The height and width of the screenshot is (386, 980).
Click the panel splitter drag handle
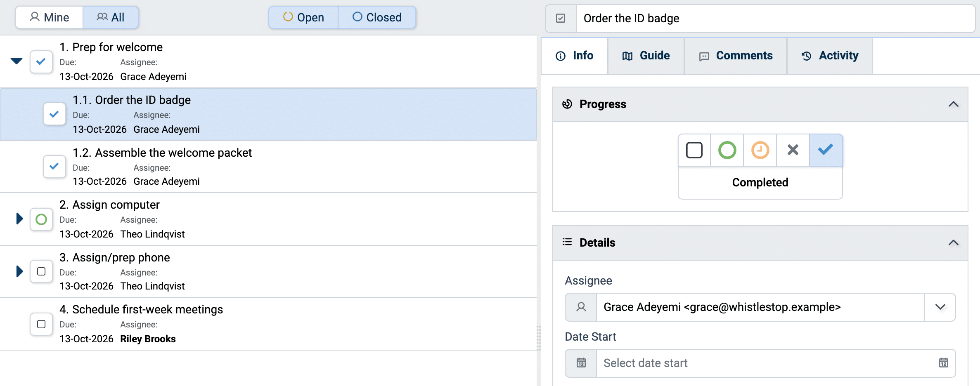click(x=539, y=338)
